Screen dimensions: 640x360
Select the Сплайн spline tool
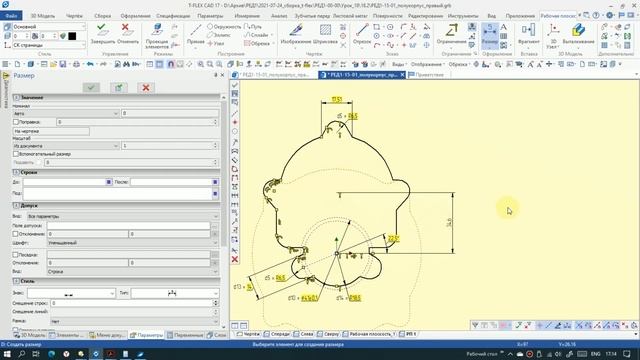pyautogui.click(x=256, y=35)
